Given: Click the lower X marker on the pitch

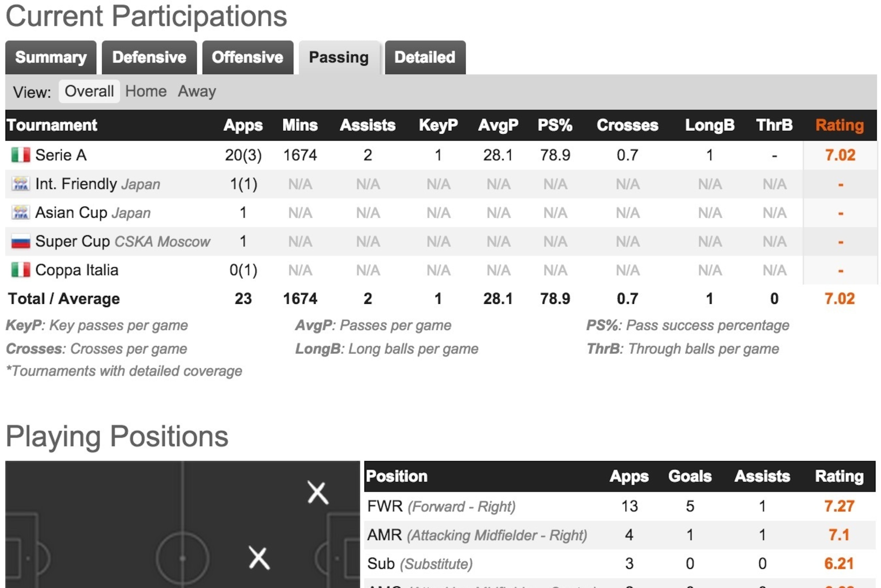Looking at the screenshot, I should pyautogui.click(x=259, y=558).
